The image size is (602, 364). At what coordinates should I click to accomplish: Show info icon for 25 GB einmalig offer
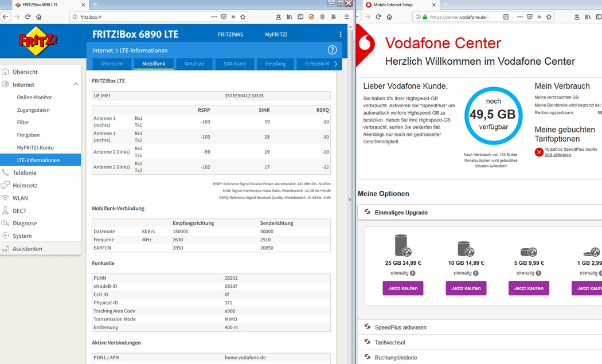pyautogui.click(x=412, y=273)
